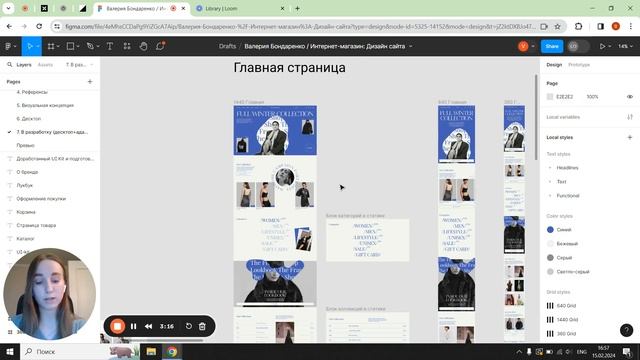Screen dimensions: 640x360
Task: Open File Explorer from taskbar
Action: pyautogui.click(x=151, y=351)
